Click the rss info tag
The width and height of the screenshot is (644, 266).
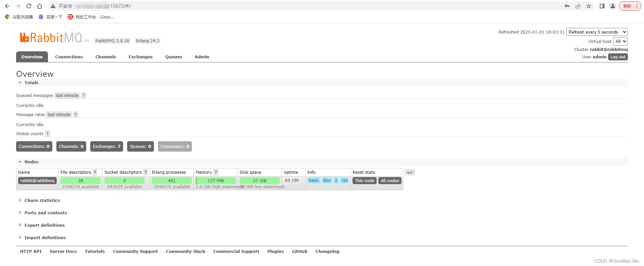344,180
